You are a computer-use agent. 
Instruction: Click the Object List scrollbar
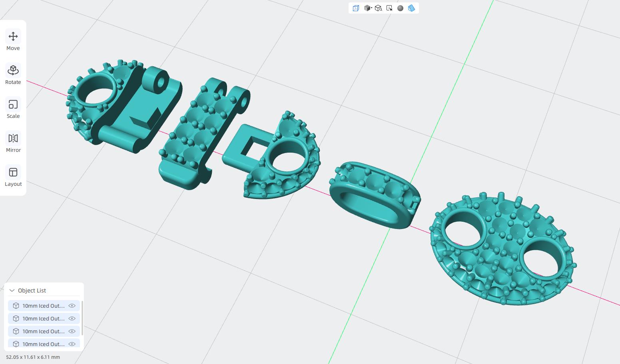tap(82, 318)
